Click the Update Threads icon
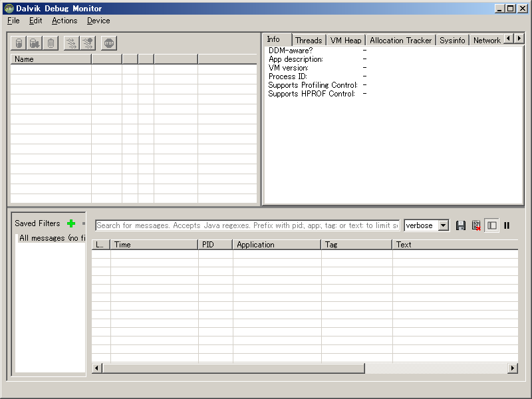The width and height of the screenshot is (532, 399). pos(72,43)
